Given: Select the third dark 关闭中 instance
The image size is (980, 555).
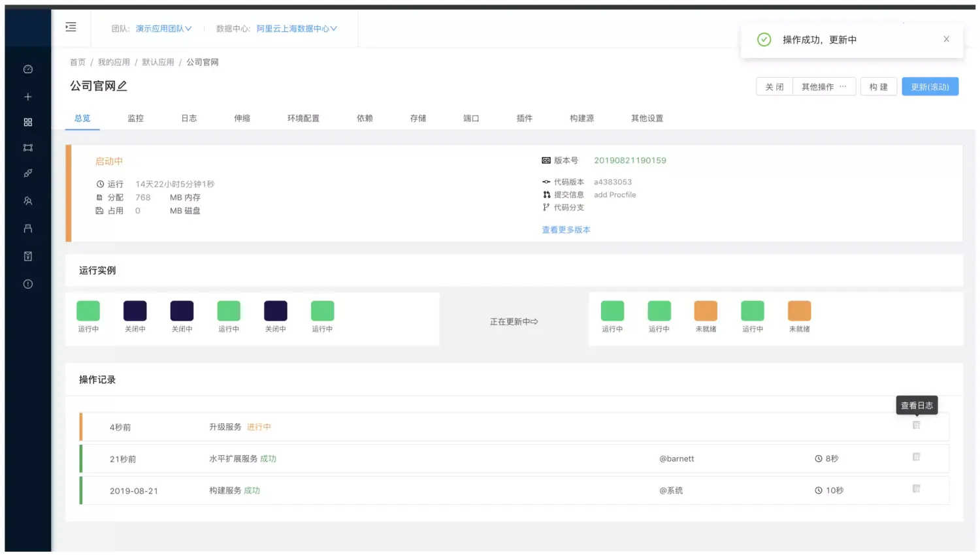Looking at the screenshot, I should point(276,311).
